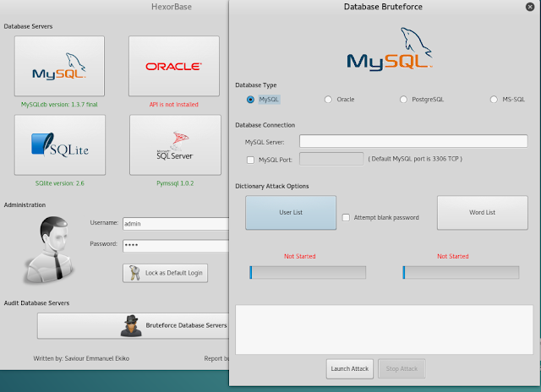The height and width of the screenshot is (392, 541).
Task: Click Written by: Saviour Emmanuel Ekiko text
Action: (x=81, y=358)
